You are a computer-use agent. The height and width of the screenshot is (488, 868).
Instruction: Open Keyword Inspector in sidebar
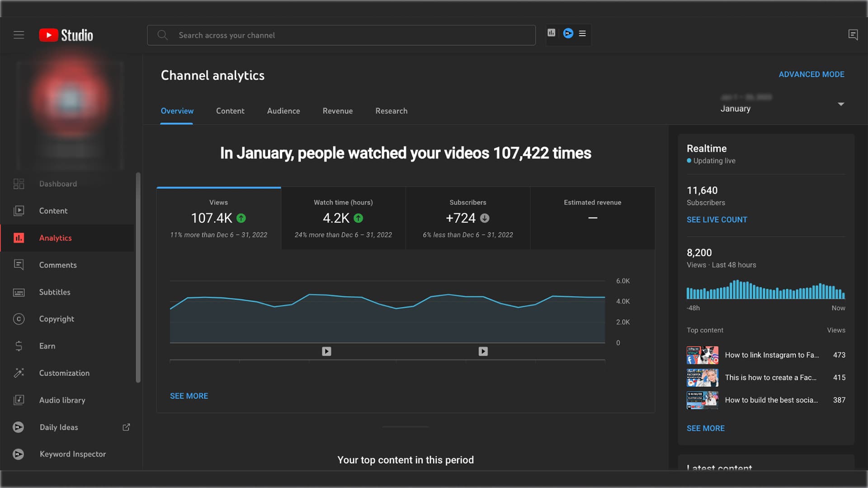tap(72, 454)
